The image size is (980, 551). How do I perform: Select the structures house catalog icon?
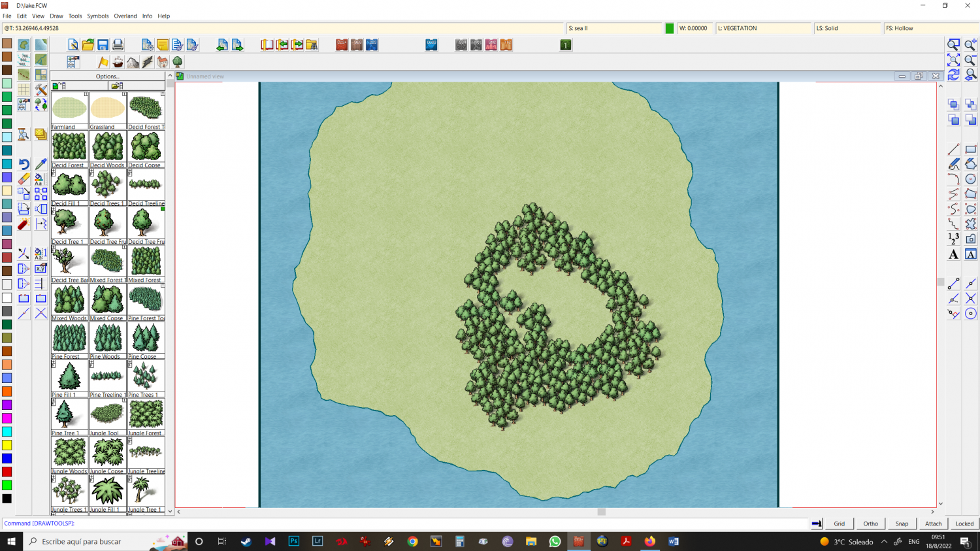(163, 62)
